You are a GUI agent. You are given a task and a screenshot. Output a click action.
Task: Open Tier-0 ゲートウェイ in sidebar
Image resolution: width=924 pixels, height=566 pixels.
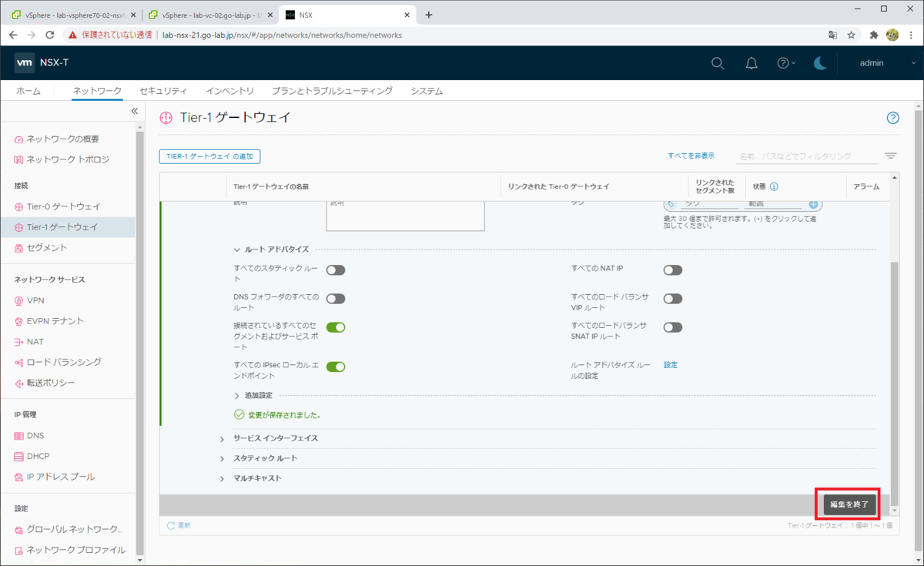coord(64,206)
